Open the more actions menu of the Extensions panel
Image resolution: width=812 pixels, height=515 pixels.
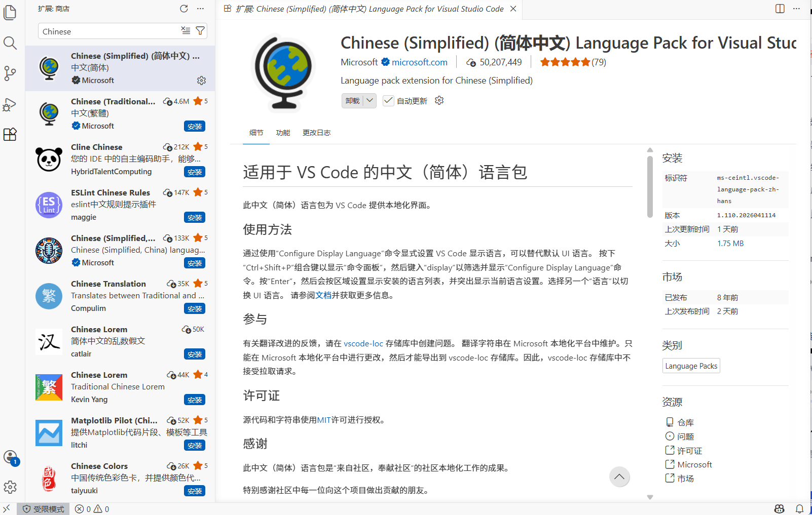click(200, 8)
